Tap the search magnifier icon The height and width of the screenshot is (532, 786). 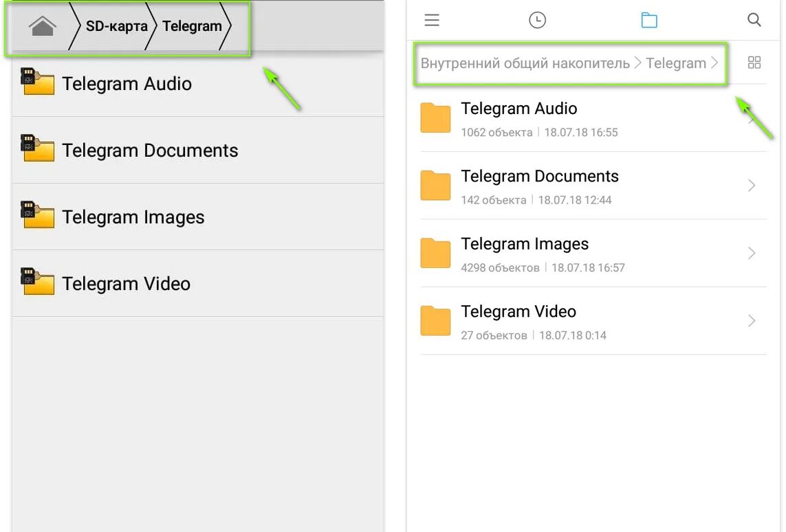(754, 20)
